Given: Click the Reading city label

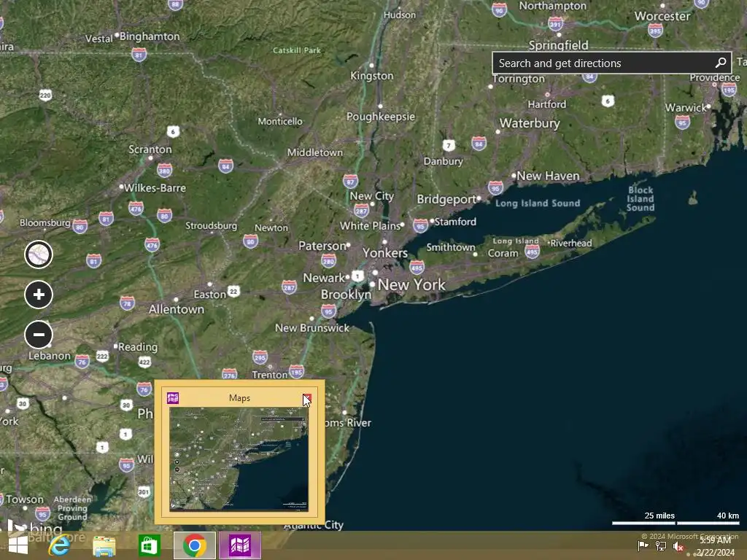Looking at the screenshot, I should (138, 347).
